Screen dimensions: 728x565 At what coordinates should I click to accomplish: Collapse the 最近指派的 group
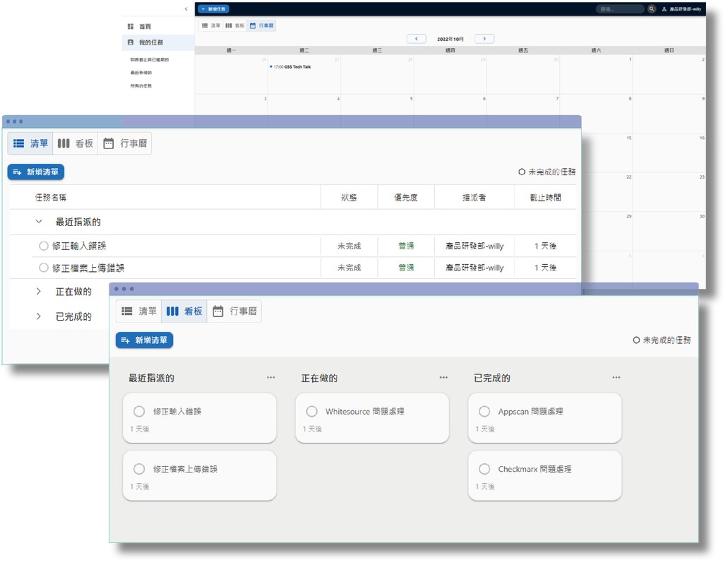pyautogui.click(x=39, y=222)
